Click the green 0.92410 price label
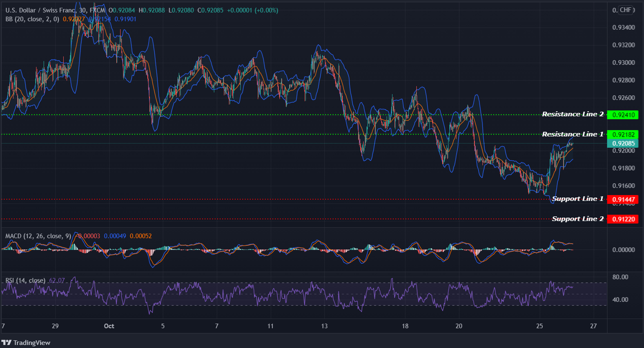This screenshot has height=348, width=644. coord(623,115)
